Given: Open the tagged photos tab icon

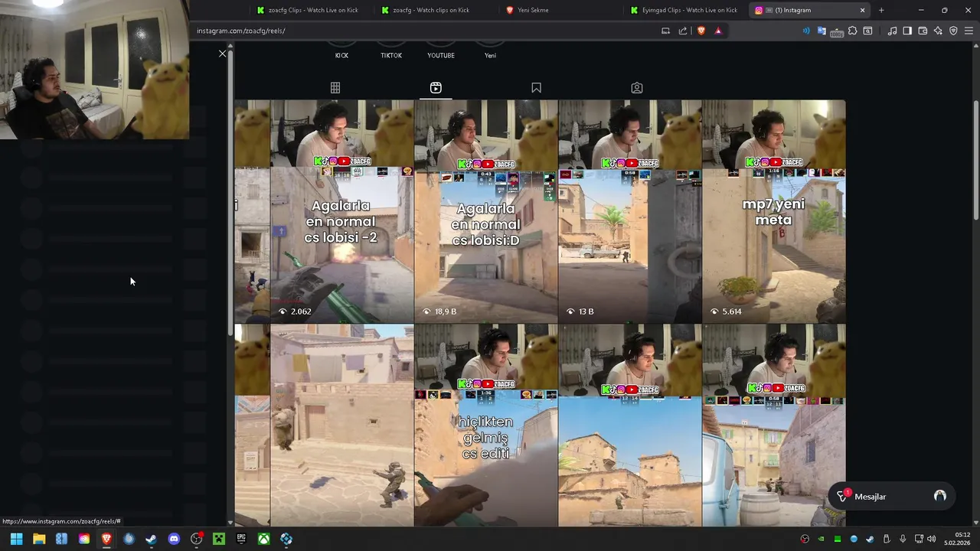Looking at the screenshot, I should 637,88.
